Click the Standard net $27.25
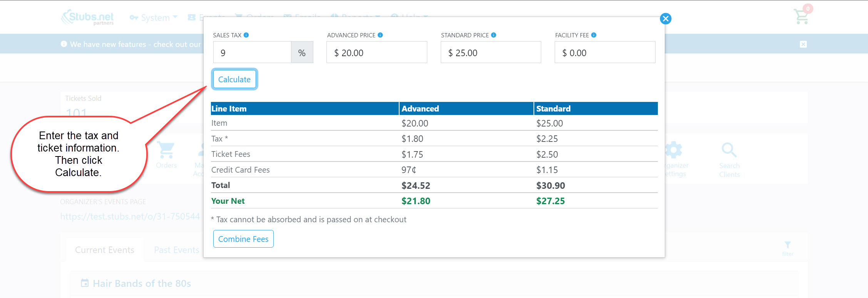 click(550, 201)
